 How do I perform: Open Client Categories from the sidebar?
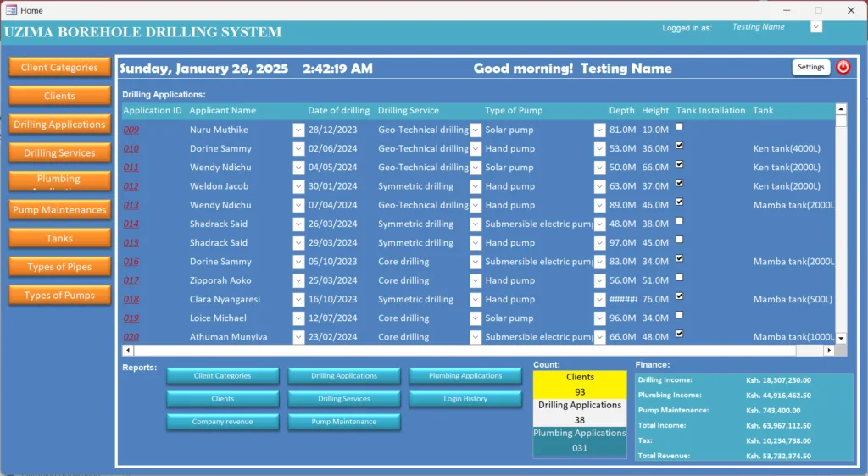tap(59, 68)
